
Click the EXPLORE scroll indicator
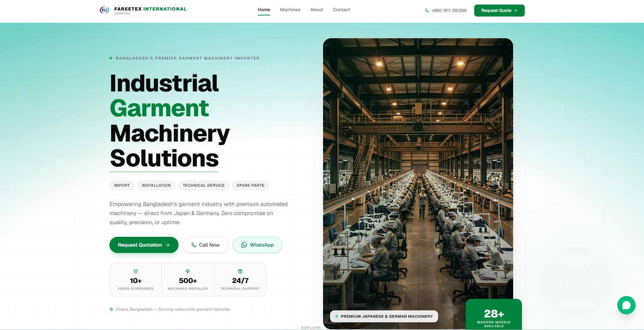click(311, 328)
